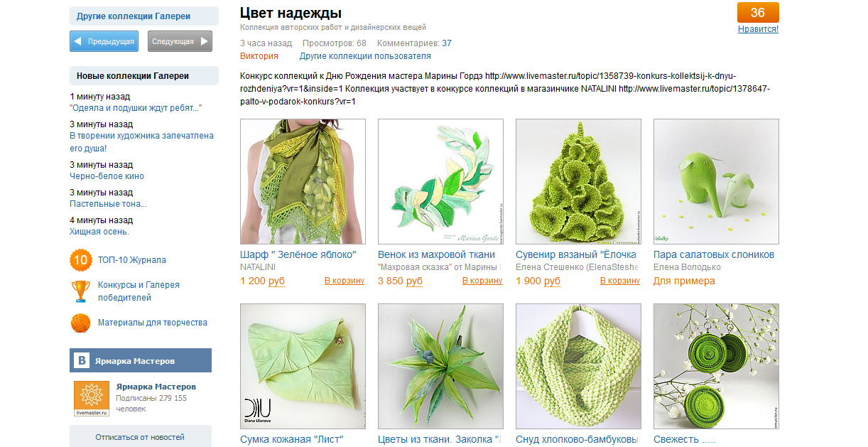Image resolution: width=868 pixels, height=447 pixels.
Task: Open the author Виктория profile link
Action: (x=259, y=56)
